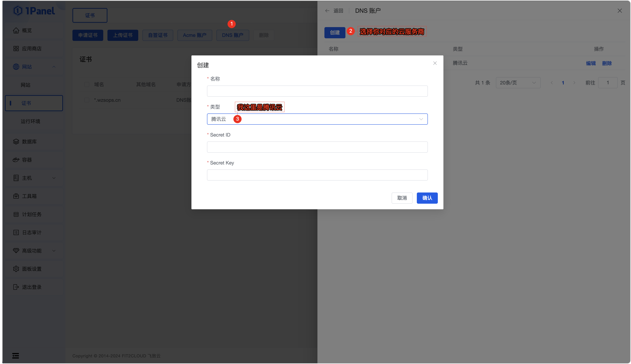Viewport: 631px width, 364px height.
Task: Click the 取消 button in the dialog
Action: pos(402,198)
